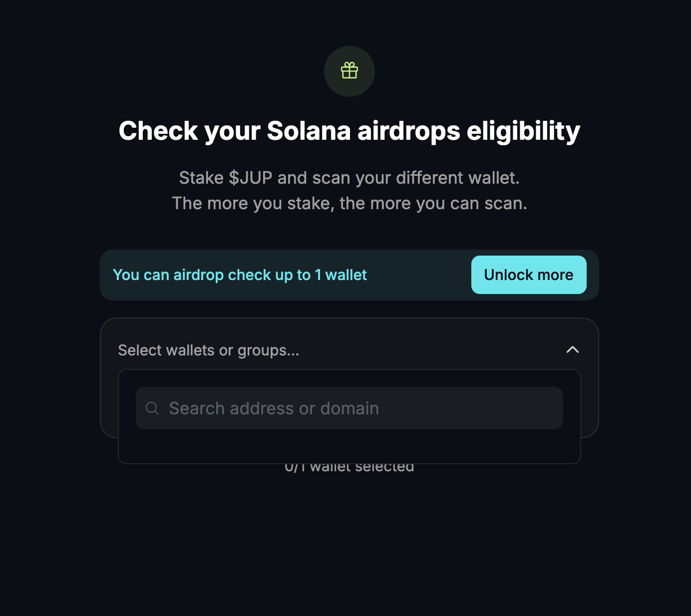Open the Select wallets or groups dropdown

click(349, 350)
